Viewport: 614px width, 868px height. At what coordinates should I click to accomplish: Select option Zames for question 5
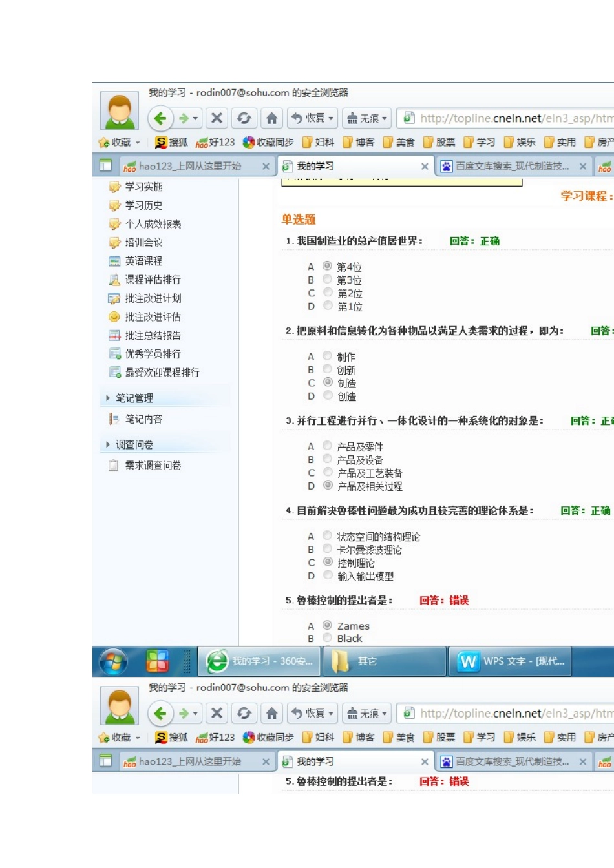(328, 625)
